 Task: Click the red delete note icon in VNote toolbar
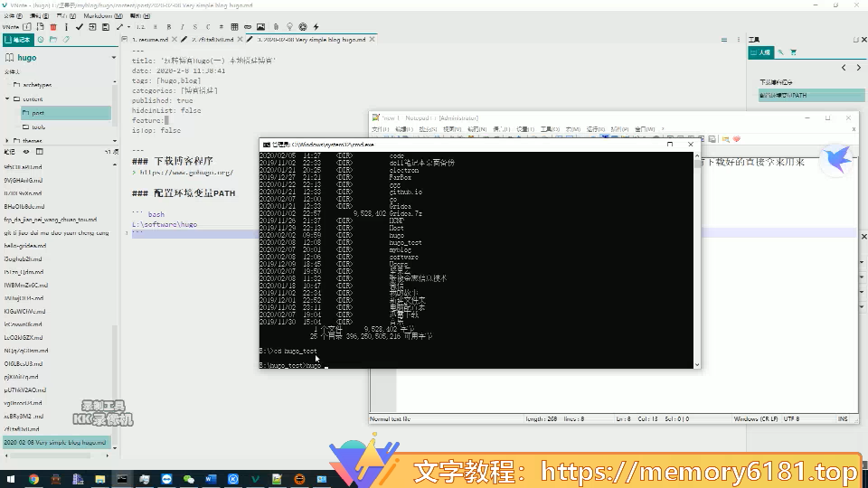point(53,26)
